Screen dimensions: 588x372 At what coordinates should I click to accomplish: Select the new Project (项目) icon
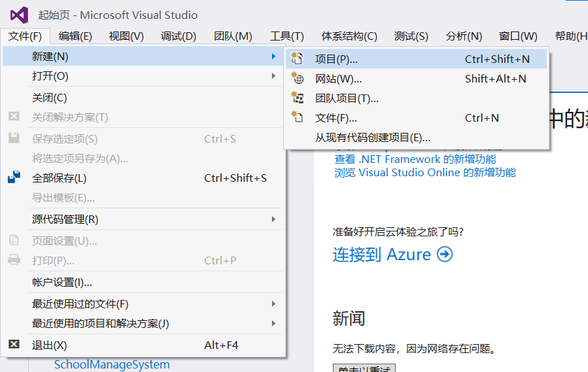click(x=297, y=59)
